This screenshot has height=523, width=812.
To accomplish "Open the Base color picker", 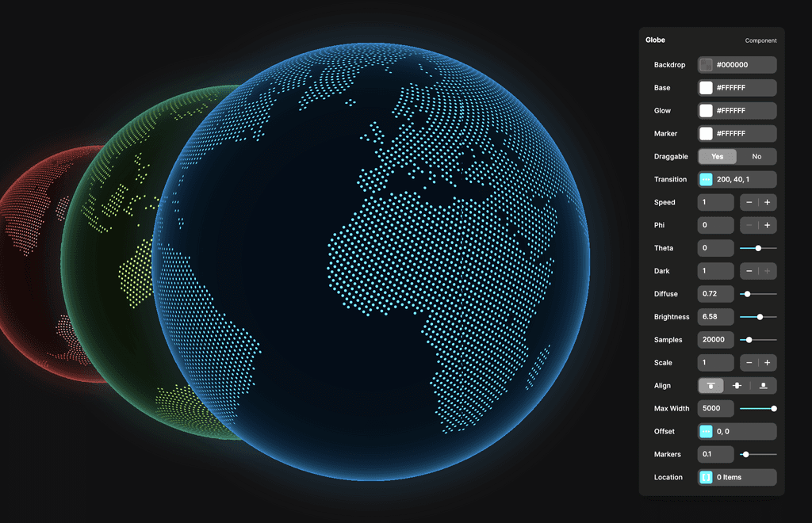I will tap(707, 87).
